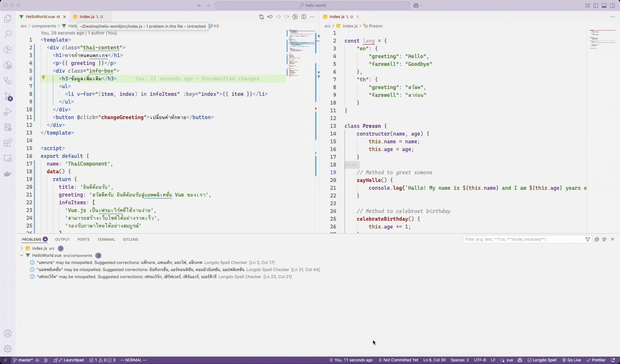Open the Copilot dropdown in title bar
The image size is (620, 364).
tap(418, 5)
